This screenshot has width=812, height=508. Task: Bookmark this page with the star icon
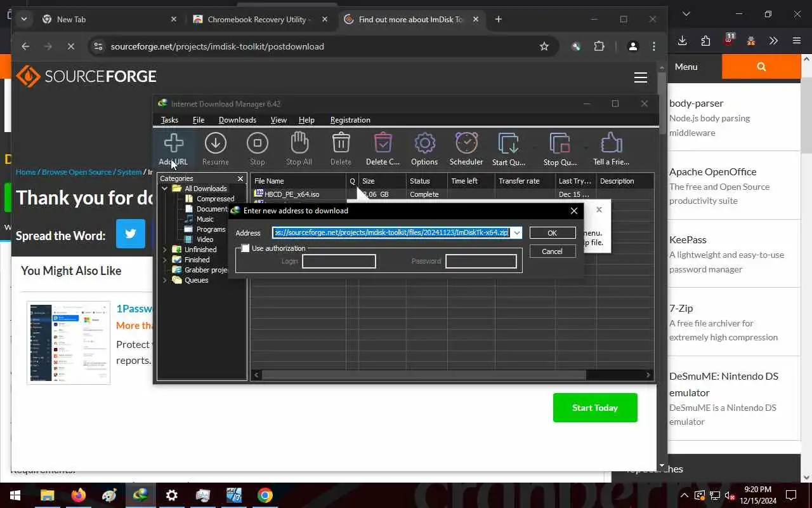tap(544, 46)
